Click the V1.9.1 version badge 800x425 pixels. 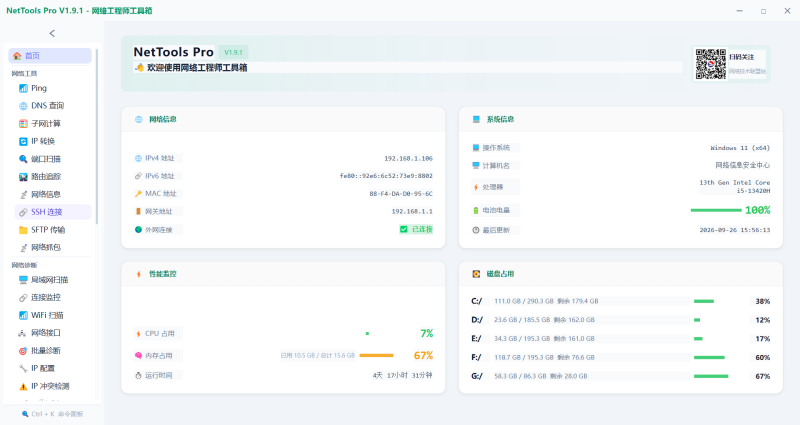233,52
